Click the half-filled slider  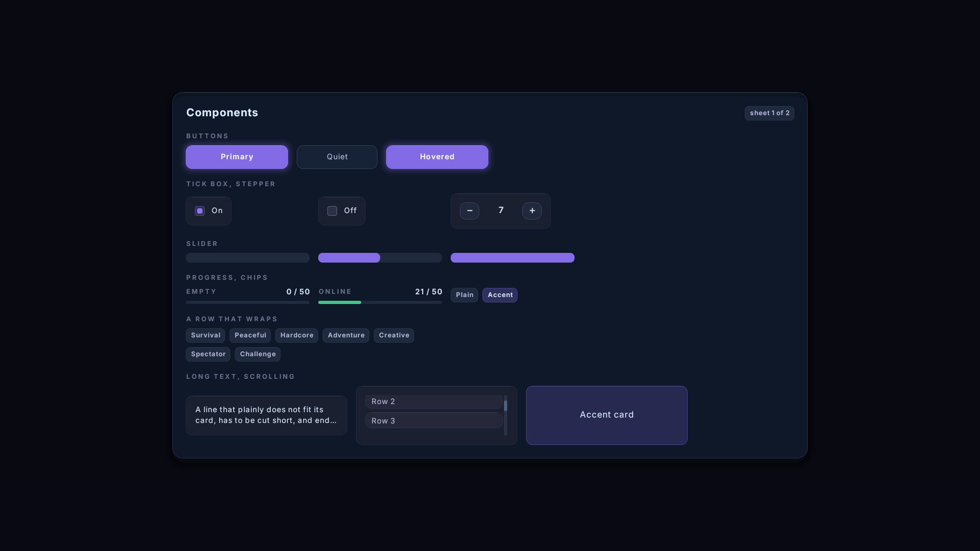pos(380,258)
